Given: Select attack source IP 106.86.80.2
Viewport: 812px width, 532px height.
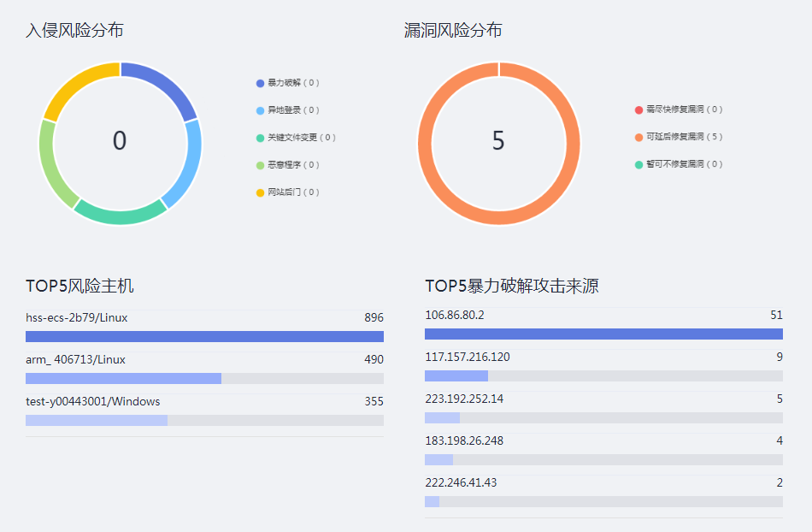Looking at the screenshot, I should 455,315.
